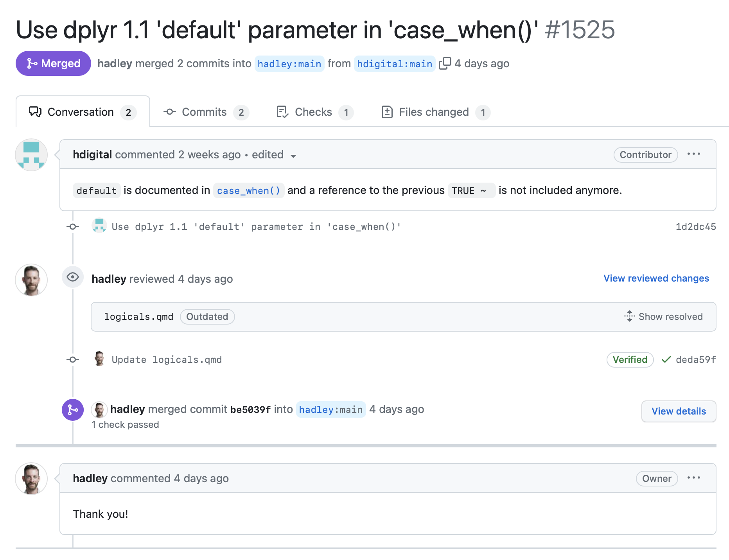
Task: Click View details button
Action: tap(679, 411)
